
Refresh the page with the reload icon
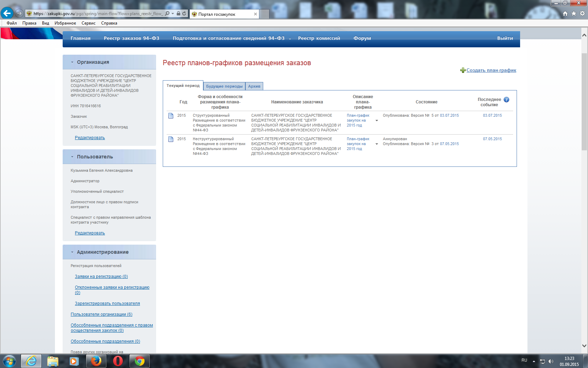point(184,14)
